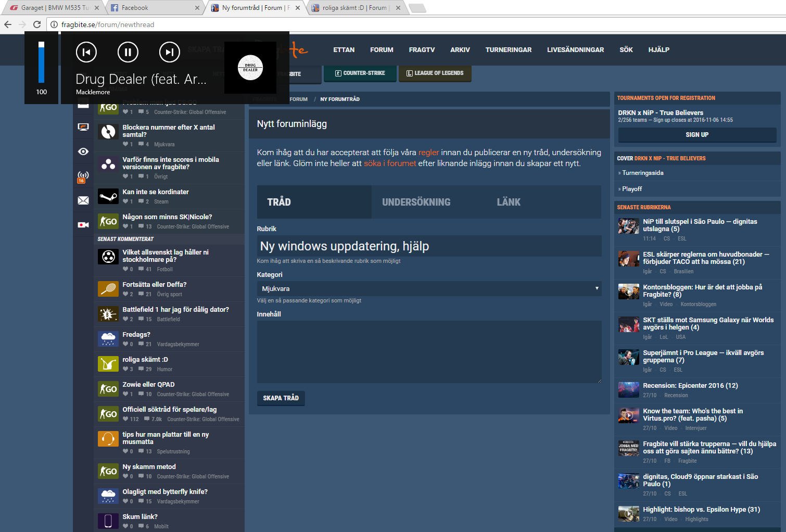
Task: Click the Innehåll content text area
Action: click(429, 352)
